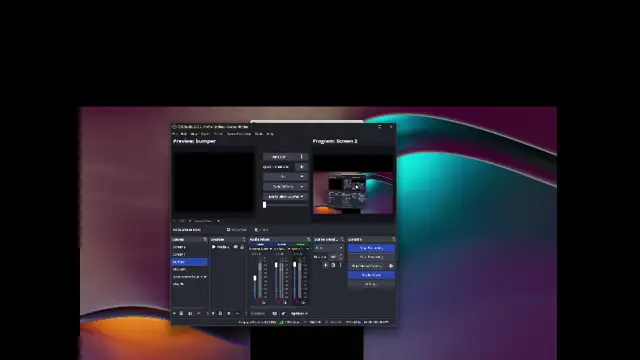Add a source with Sources plus icon
The image size is (640, 360).
[213, 313]
